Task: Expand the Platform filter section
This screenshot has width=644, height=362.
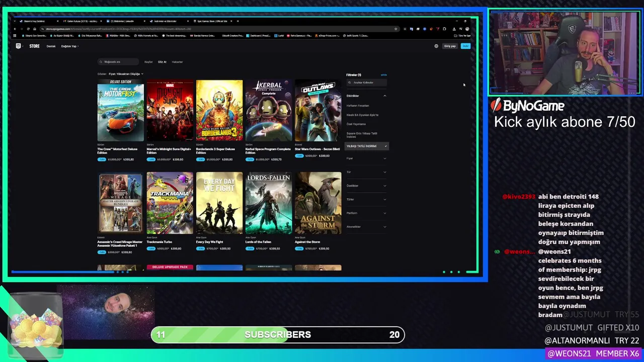Action: click(x=366, y=213)
